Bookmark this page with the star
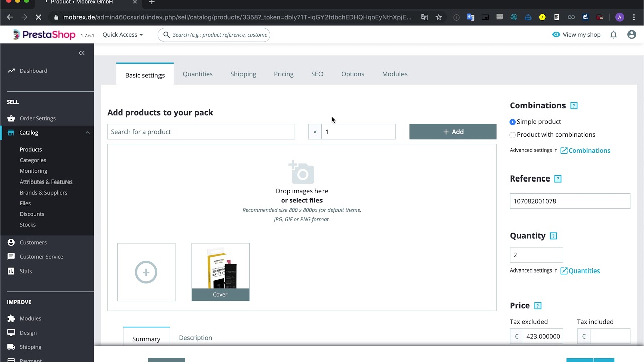 point(439,17)
